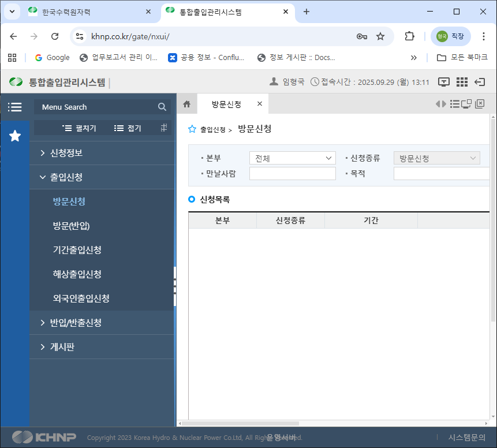Click the 만날사람 input field
This screenshot has height=448, width=497.
pyautogui.click(x=292, y=174)
